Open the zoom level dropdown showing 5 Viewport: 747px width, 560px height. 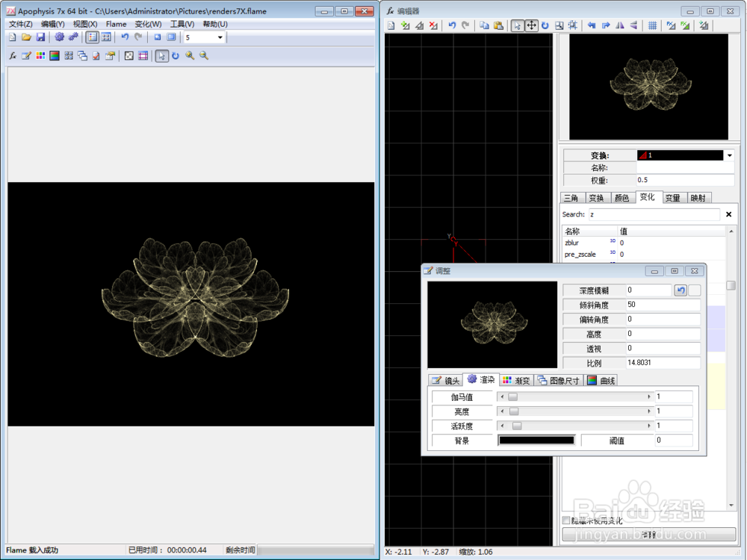click(x=220, y=38)
